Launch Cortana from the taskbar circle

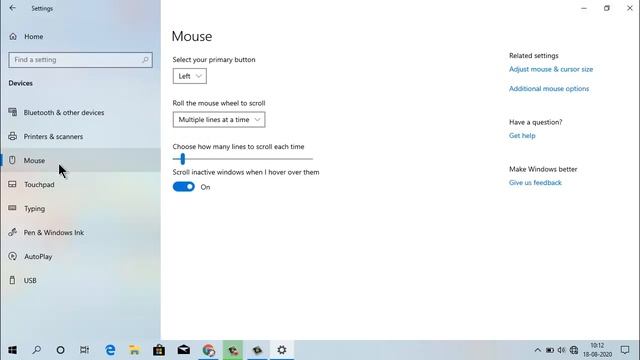click(x=60, y=350)
